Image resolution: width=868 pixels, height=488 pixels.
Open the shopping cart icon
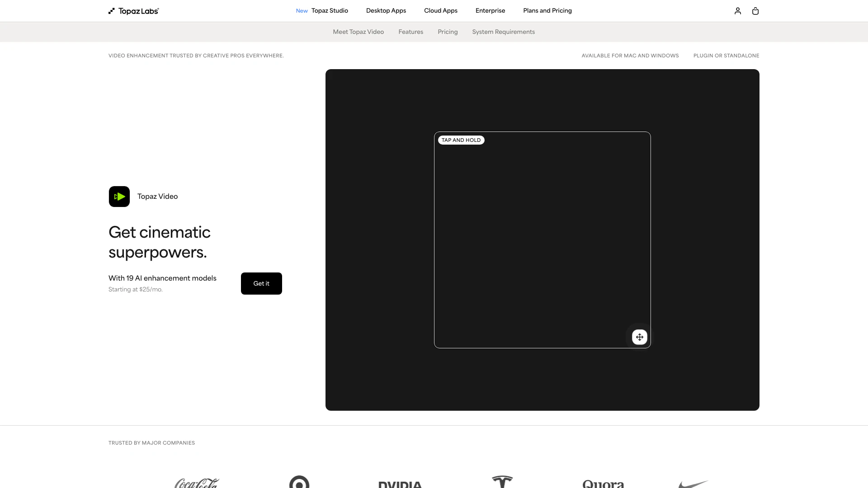pyautogui.click(x=755, y=10)
